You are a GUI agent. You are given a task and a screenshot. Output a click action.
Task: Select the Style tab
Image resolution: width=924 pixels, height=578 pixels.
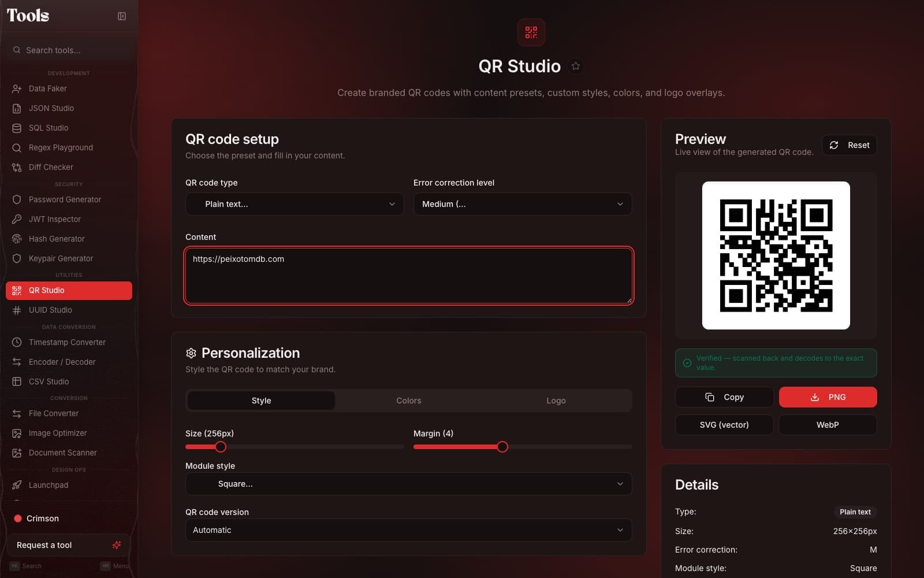click(x=261, y=401)
